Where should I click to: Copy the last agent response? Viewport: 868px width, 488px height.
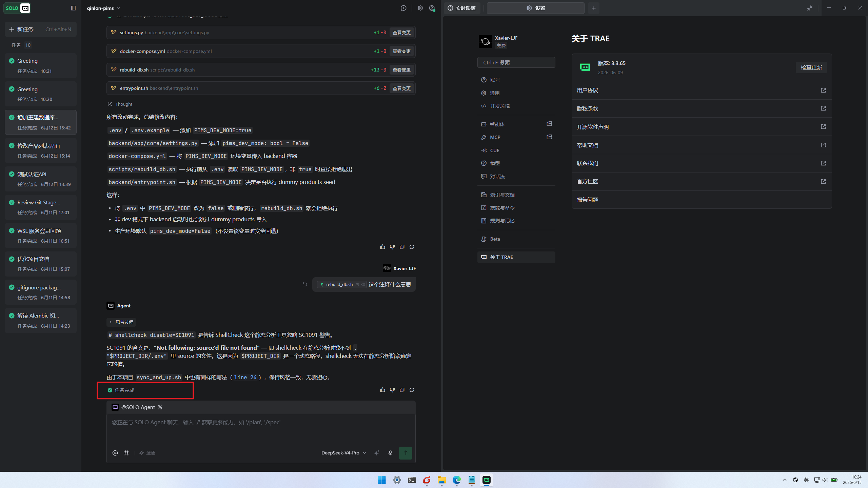click(x=402, y=390)
